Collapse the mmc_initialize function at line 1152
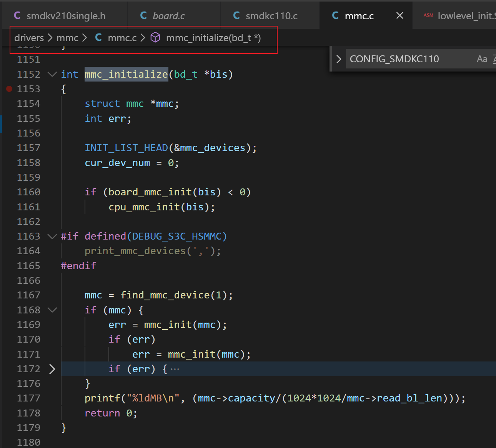The image size is (496, 448). point(52,74)
